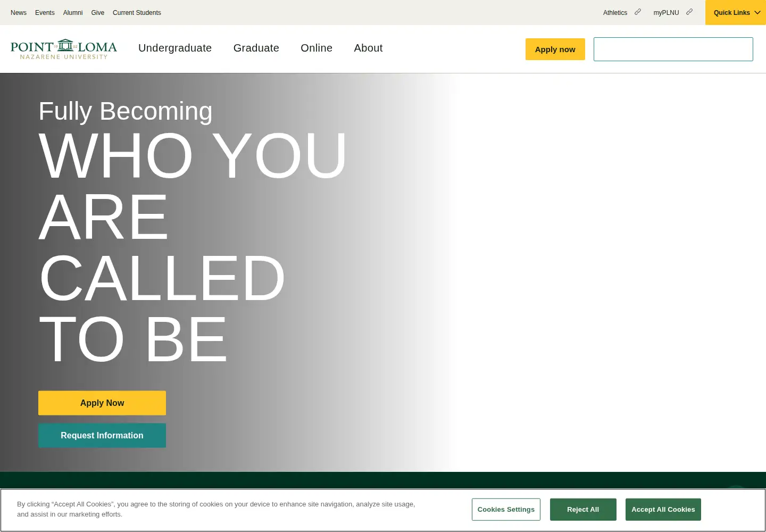
Task: Open the Online menu
Action: [x=317, y=48]
